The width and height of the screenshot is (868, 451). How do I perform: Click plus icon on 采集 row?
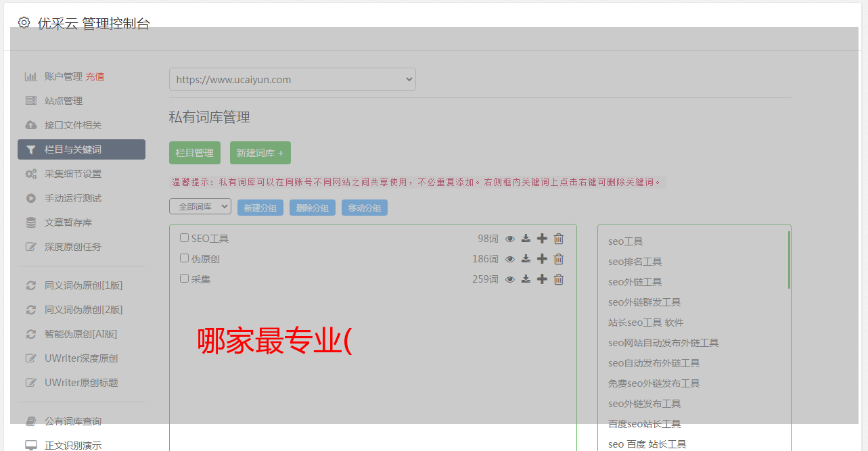point(542,279)
